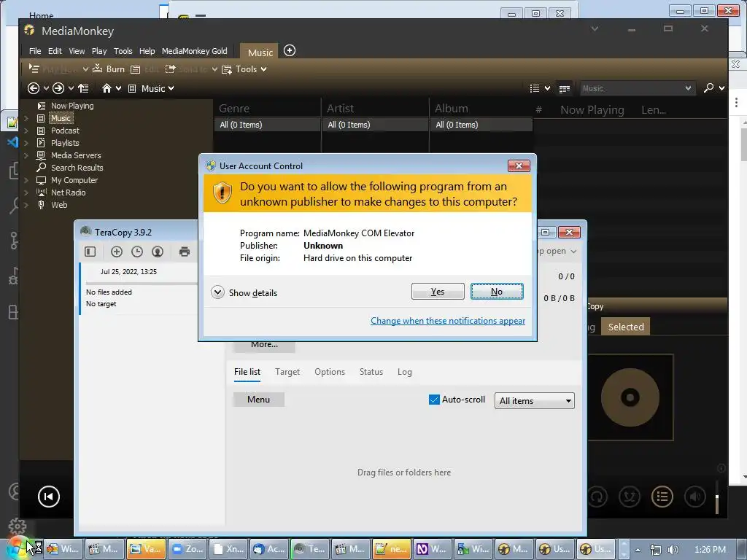This screenshot has width=747, height=560.
Task: Click No in User Account Control dialog
Action: (496, 292)
